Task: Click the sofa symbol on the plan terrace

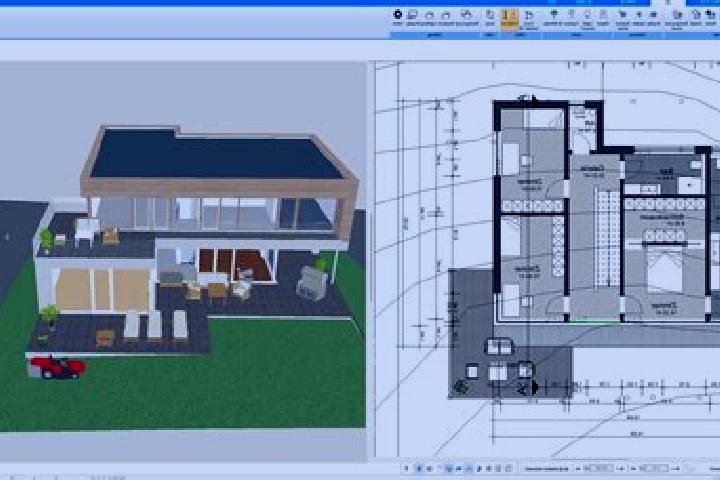Action: pos(499,347)
